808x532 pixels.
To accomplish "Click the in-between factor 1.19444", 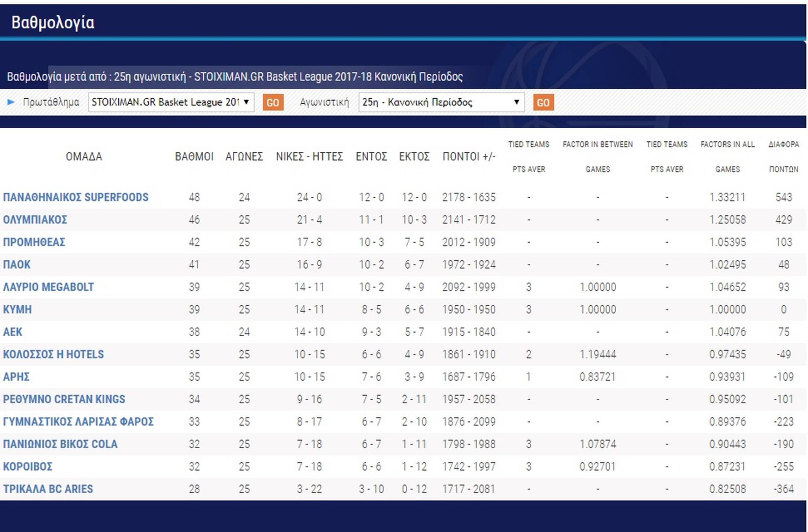I will point(598,354).
